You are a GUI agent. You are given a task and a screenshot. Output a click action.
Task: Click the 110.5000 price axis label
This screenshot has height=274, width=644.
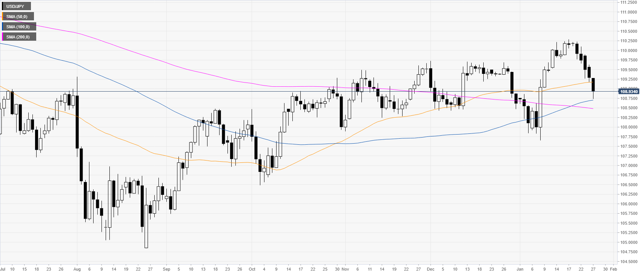click(x=629, y=31)
